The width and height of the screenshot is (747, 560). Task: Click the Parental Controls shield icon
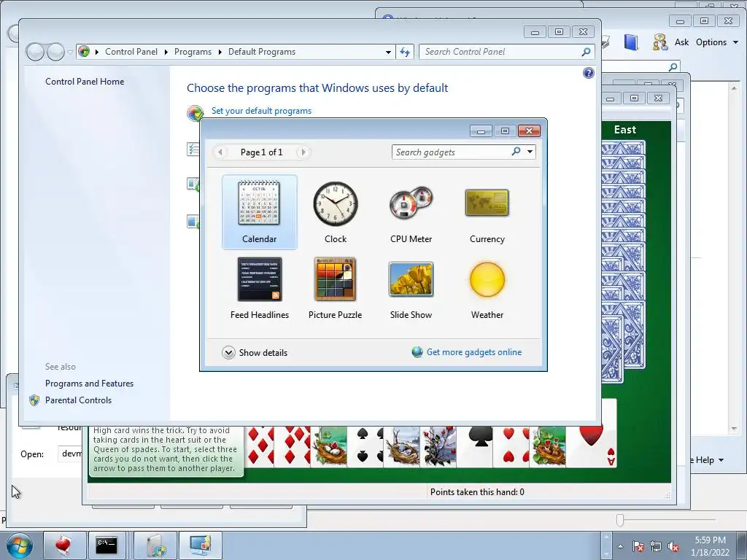(34, 400)
